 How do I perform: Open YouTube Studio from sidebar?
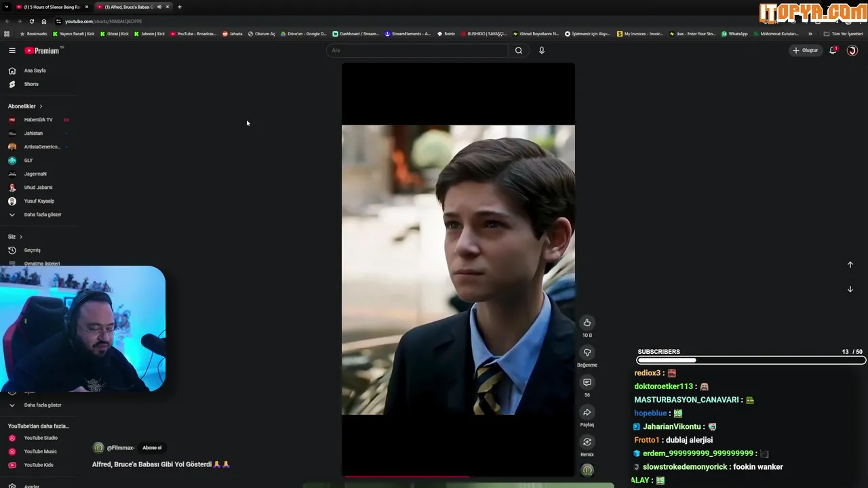(40, 438)
